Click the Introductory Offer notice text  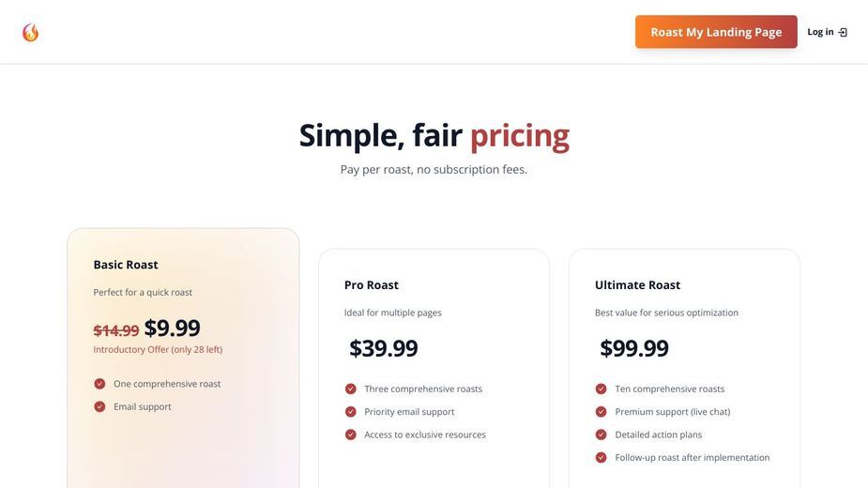[x=158, y=349]
